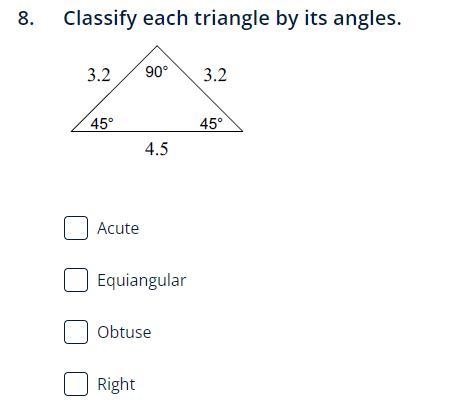Viewport: 454px width, 406px height.
Task: Click the bottom-left vertex of the triangle
Action: click(72, 131)
